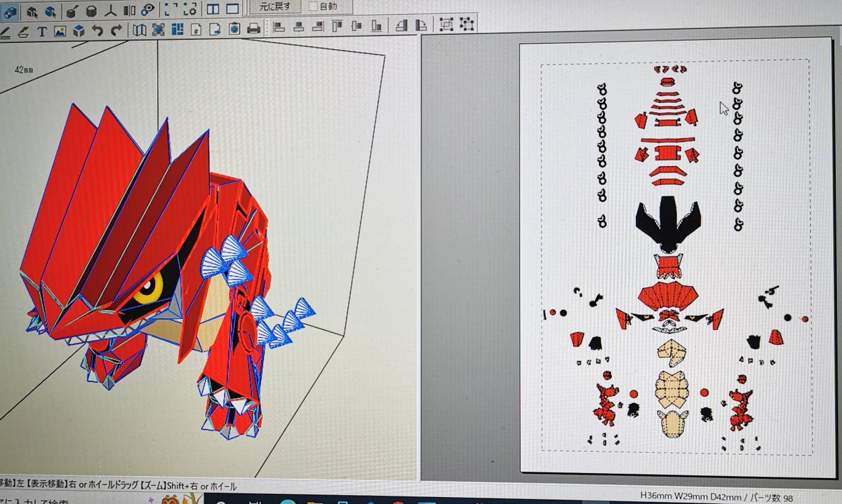Click dashed selection with gear icon

(191, 9)
